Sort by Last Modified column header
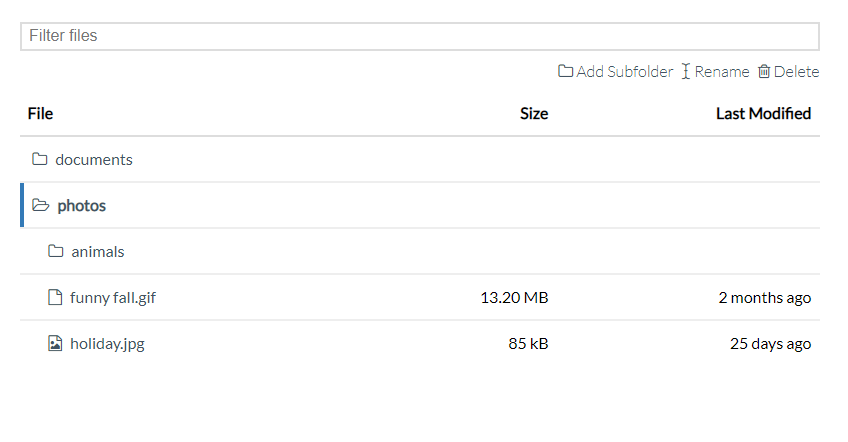 pos(763,114)
